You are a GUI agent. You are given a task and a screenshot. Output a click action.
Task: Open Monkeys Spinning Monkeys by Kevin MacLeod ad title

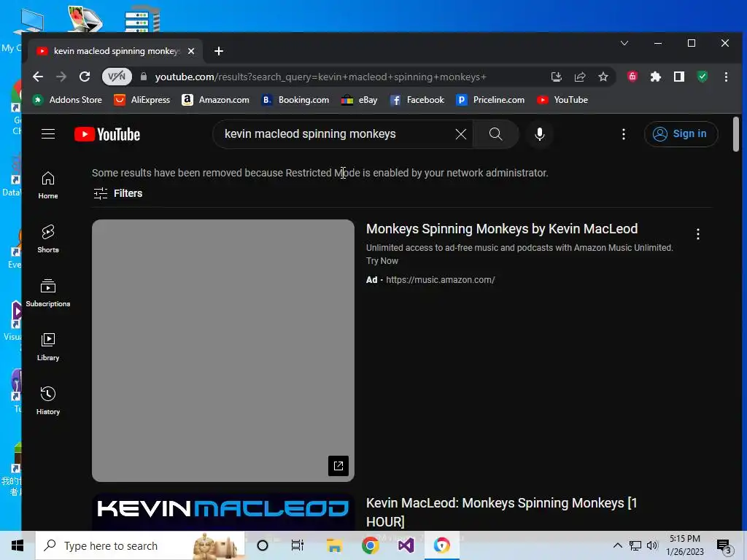pyautogui.click(x=502, y=229)
